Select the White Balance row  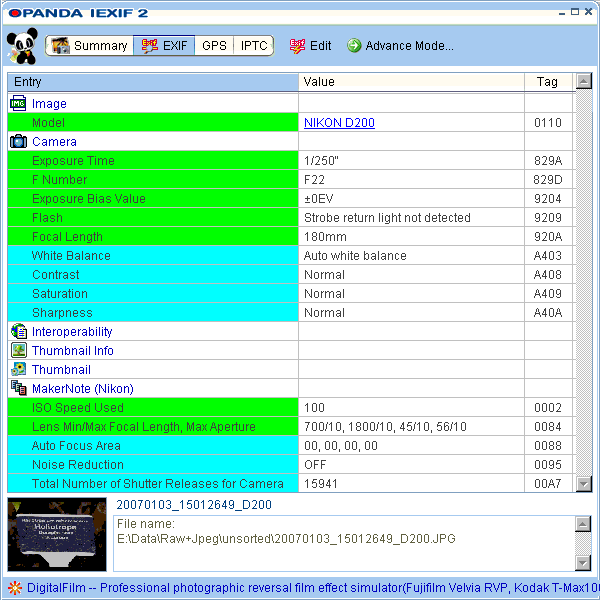[291, 256]
